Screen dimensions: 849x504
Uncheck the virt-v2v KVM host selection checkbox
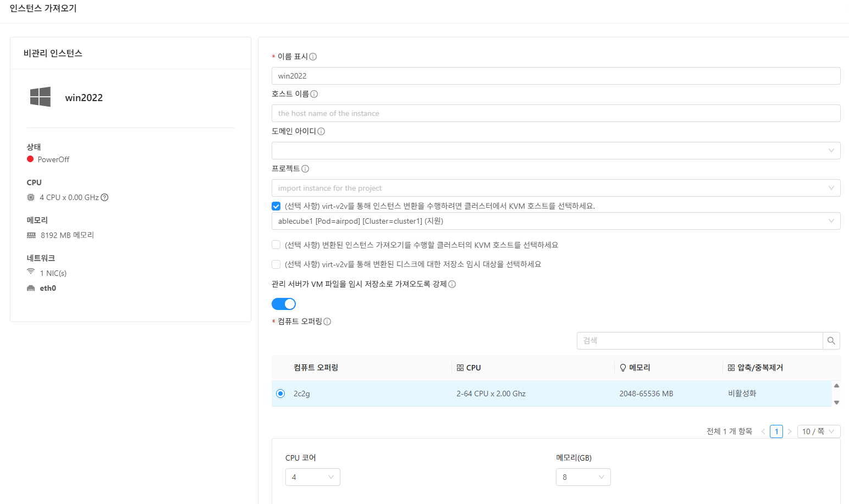tap(276, 206)
